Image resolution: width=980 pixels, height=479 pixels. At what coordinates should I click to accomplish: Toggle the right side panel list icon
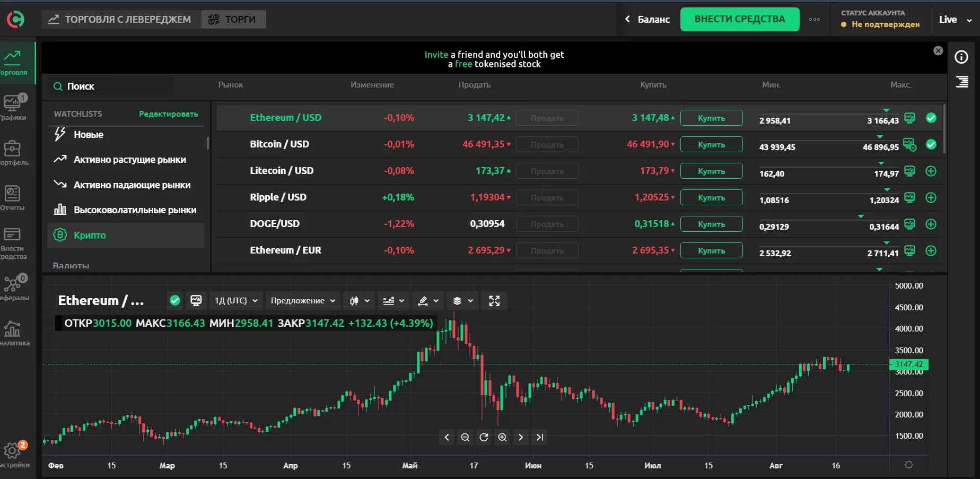click(x=962, y=82)
